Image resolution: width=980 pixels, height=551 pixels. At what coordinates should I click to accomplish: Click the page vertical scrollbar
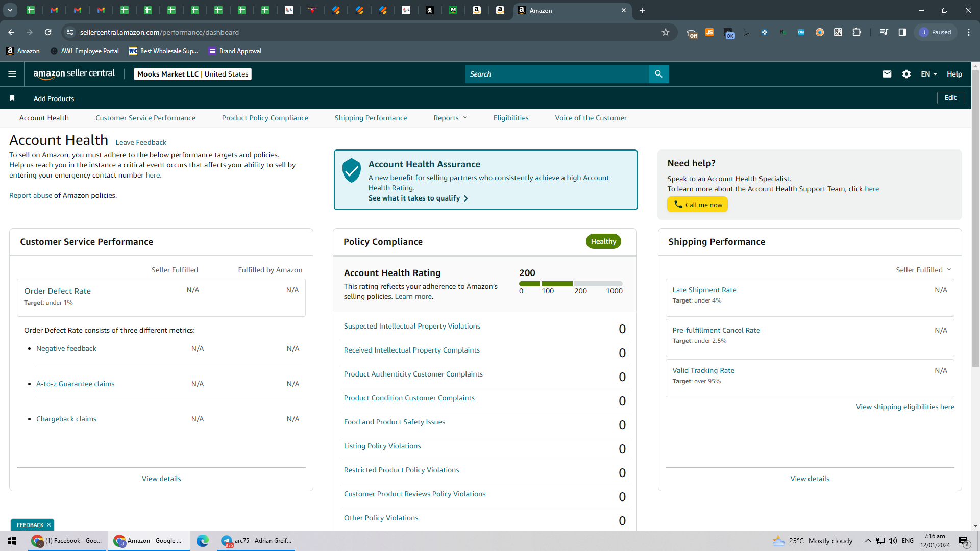(975, 219)
